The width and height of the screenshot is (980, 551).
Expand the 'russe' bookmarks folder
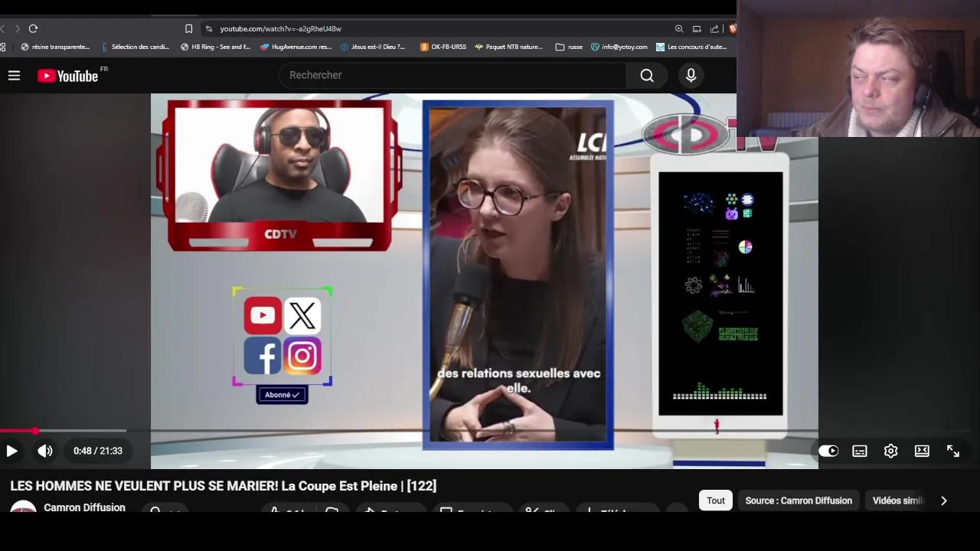pyautogui.click(x=569, y=47)
